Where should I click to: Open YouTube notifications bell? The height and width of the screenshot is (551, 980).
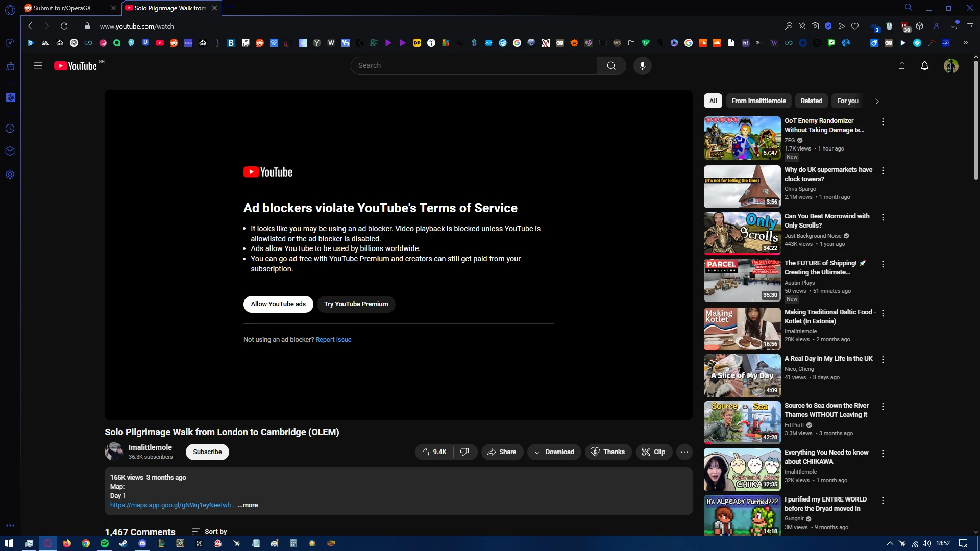point(924,66)
